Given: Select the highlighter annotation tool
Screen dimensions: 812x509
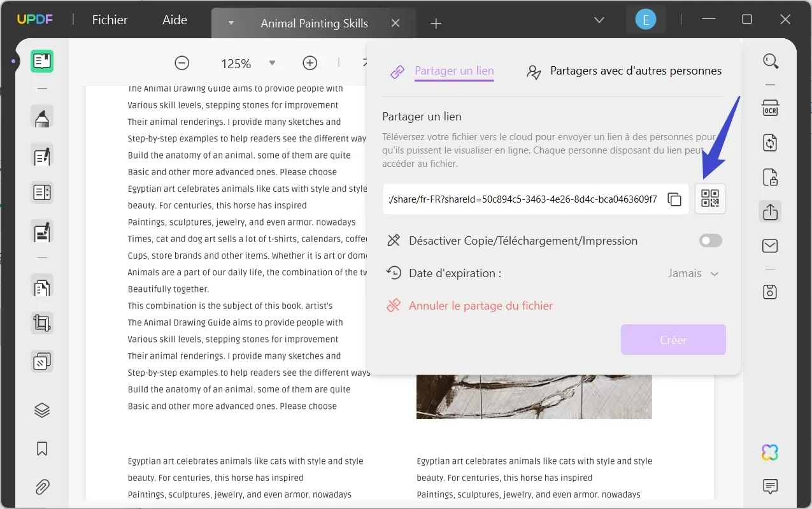Looking at the screenshot, I should pyautogui.click(x=42, y=117).
